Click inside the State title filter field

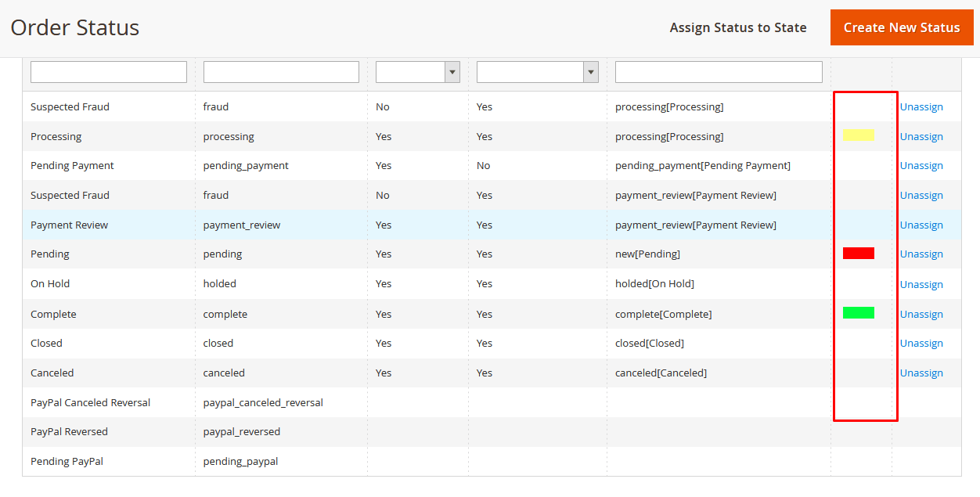[718, 71]
